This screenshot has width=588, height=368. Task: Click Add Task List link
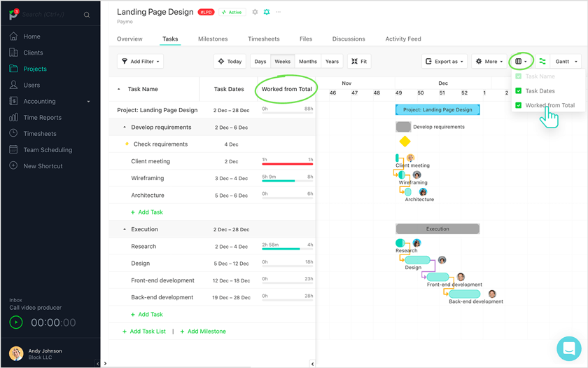click(x=144, y=331)
